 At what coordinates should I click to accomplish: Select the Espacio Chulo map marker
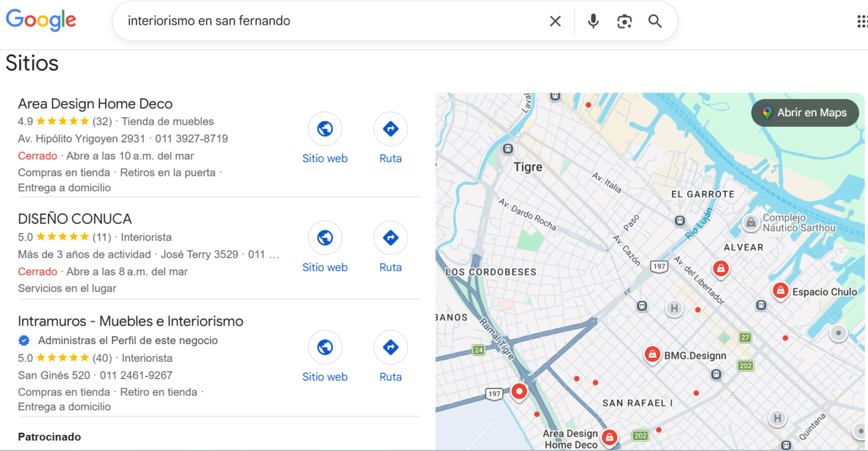pos(780,291)
